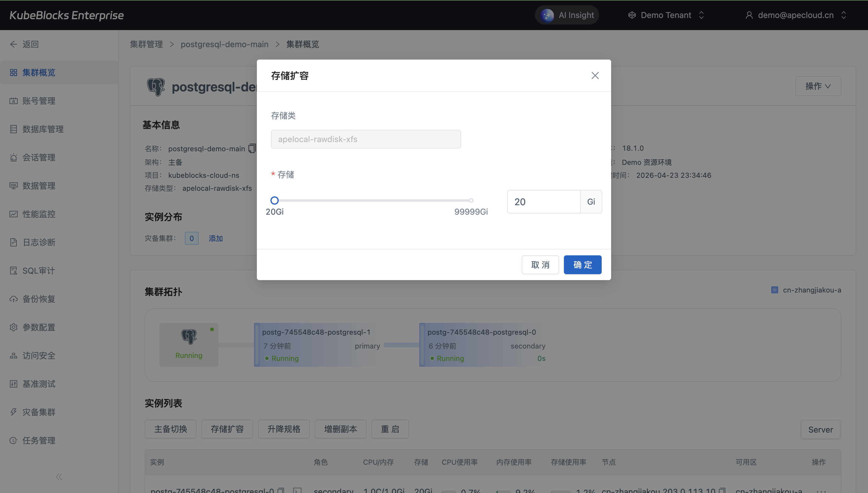The width and height of the screenshot is (868, 493).
Task: Expand the 操作 dropdown button
Action: [818, 86]
